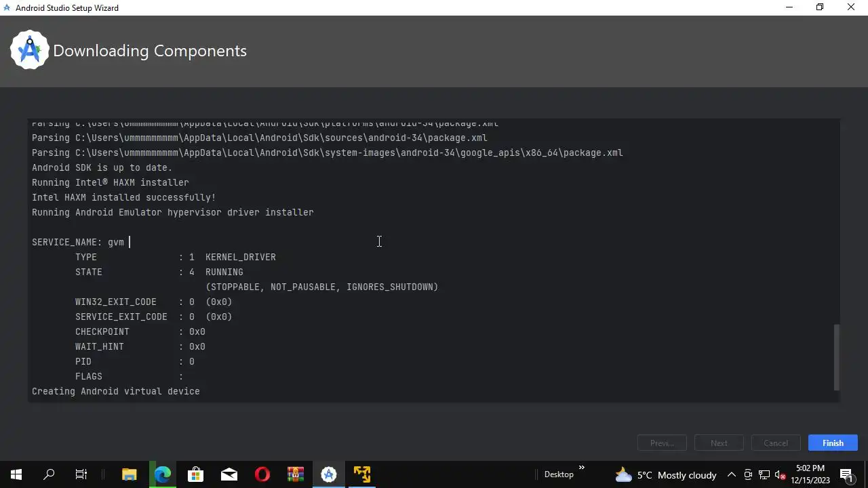This screenshot has width=868, height=488.
Task: Open the weather widget showing 5°C
Action: (x=665, y=474)
